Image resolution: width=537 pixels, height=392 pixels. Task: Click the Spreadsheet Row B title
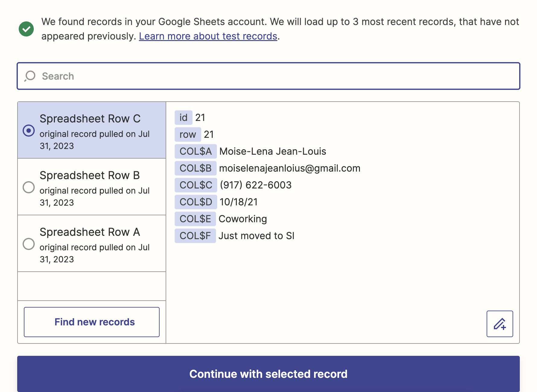[x=90, y=175]
